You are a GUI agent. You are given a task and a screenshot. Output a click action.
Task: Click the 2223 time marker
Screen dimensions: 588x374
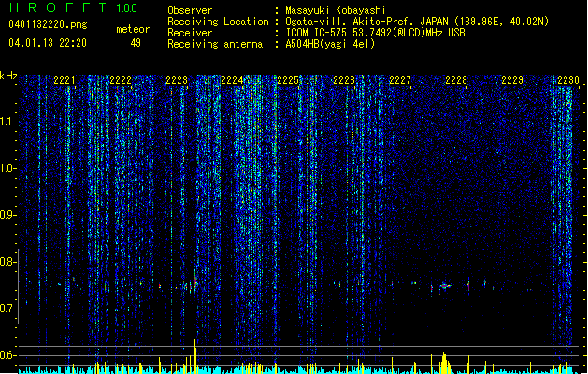click(177, 80)
